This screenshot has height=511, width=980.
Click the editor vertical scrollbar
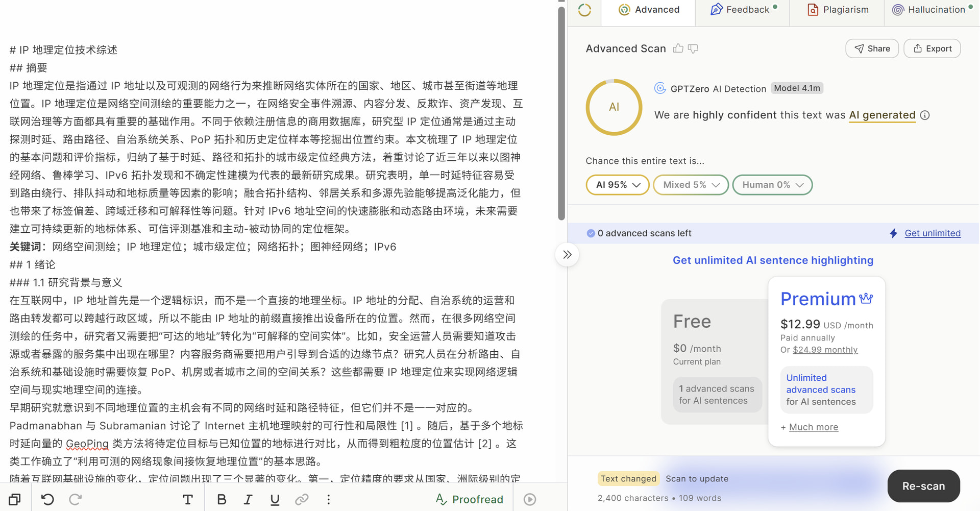561,113
